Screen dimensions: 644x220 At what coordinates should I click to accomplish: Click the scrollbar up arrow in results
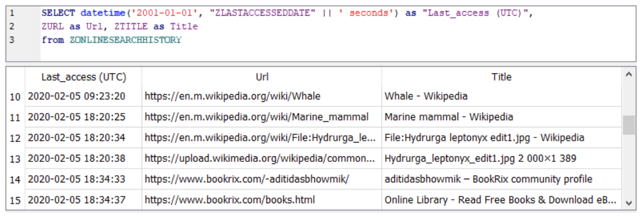pyautogui.click(x=629, y=75)
